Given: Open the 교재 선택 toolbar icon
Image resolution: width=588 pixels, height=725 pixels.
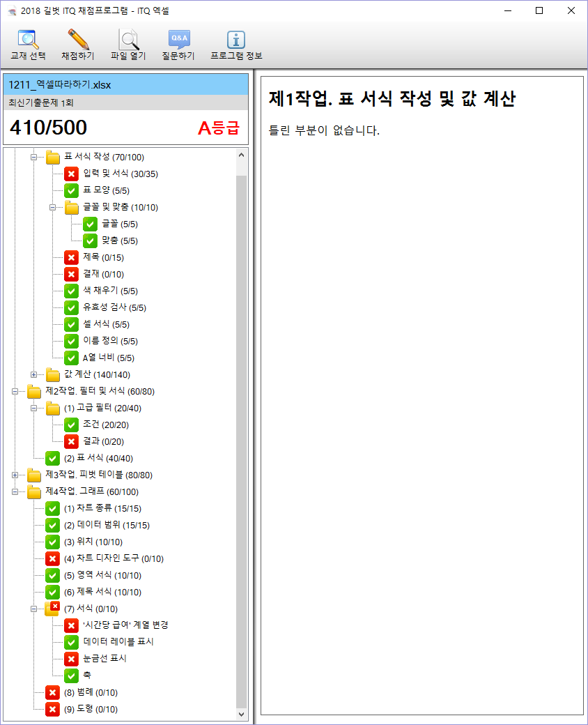Looking at the screenshot, I should pyautogui.click(x=29, y=40).
